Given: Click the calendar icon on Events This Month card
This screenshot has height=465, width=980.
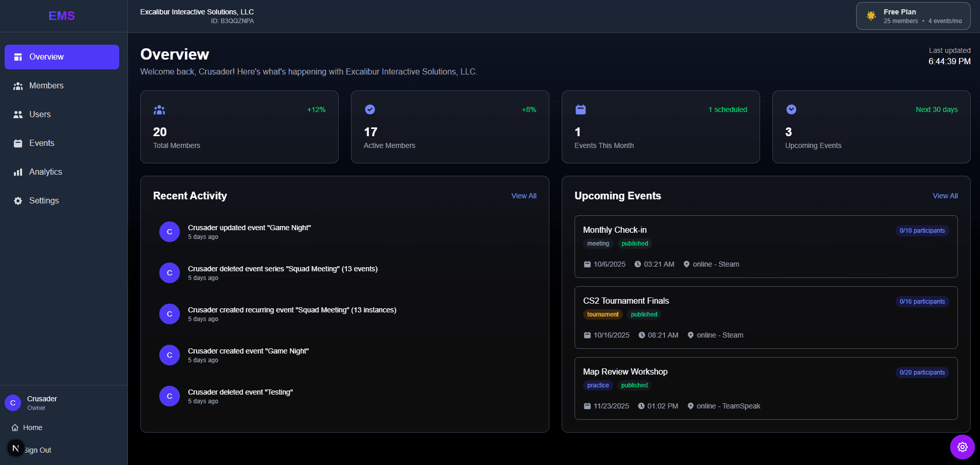Looking at the screenshot, I should (x=580, y=109).
